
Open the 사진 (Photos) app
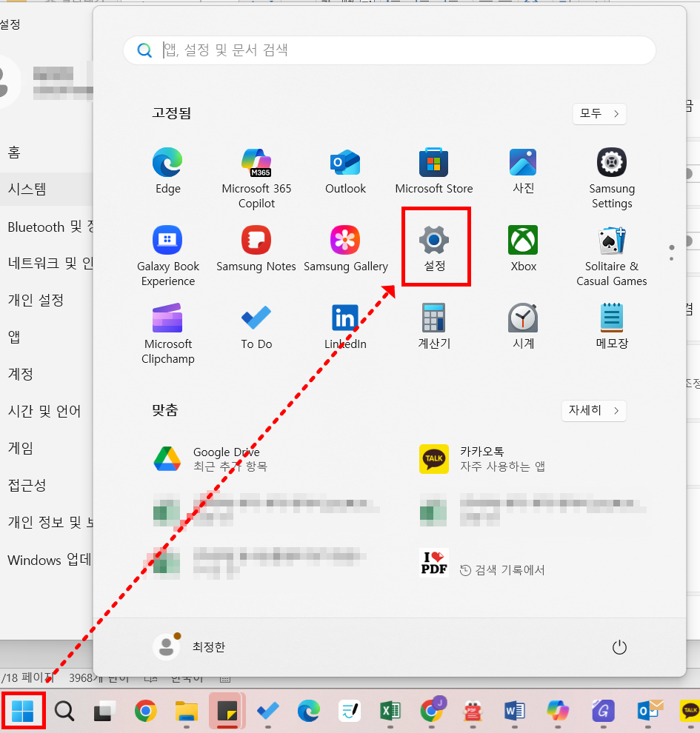[x=523, y=171]
